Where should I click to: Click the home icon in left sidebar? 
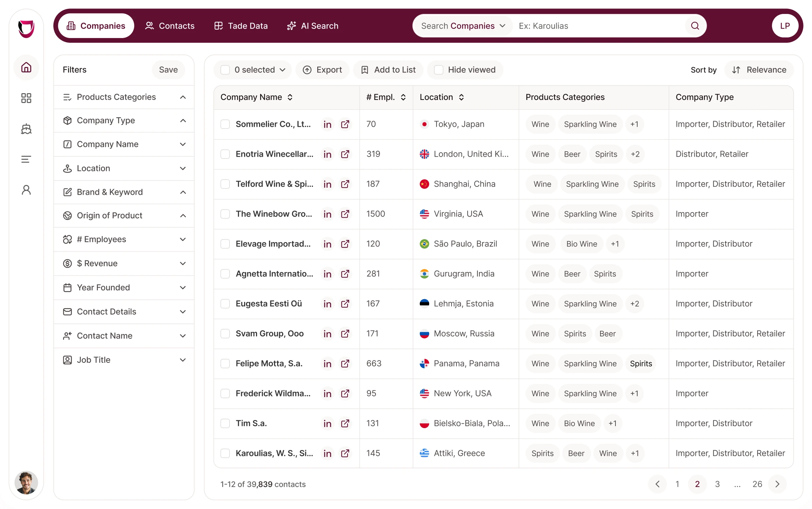click(x=26, y=67)
